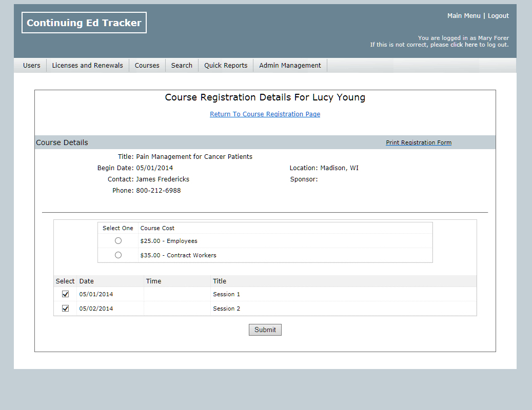Viewport: 532px width, 410px height.
Task: Open the Search menu item
Action: pyautogui.click(x=182, y=66)
